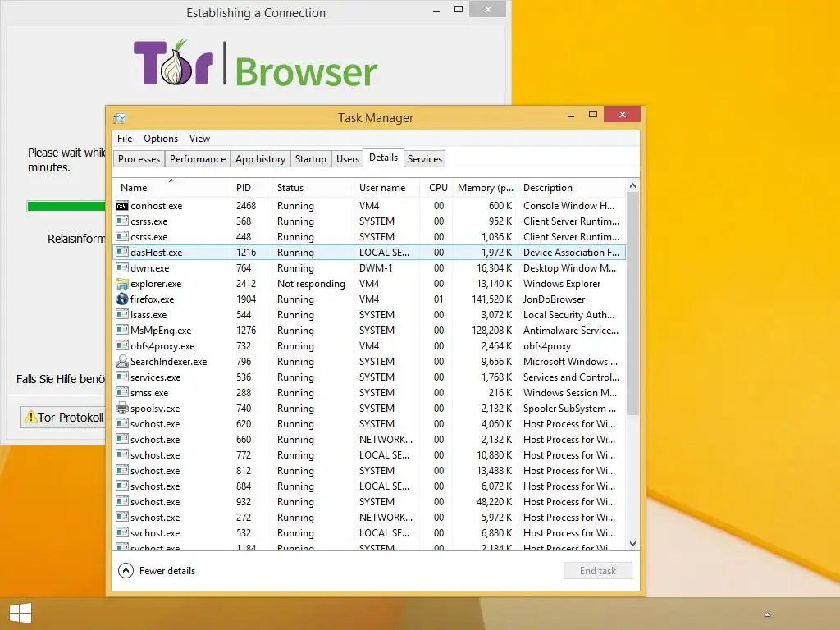Maximize the Task Manager window

592,114
